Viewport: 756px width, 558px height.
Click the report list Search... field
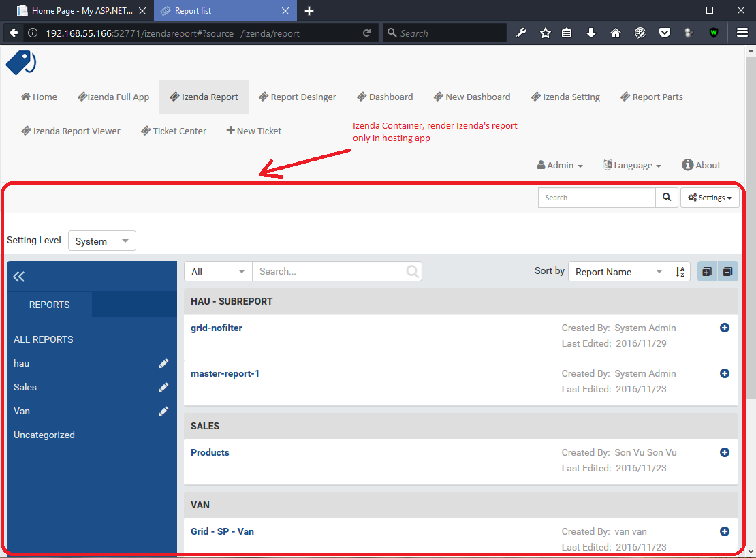click(x=336, y=272)
